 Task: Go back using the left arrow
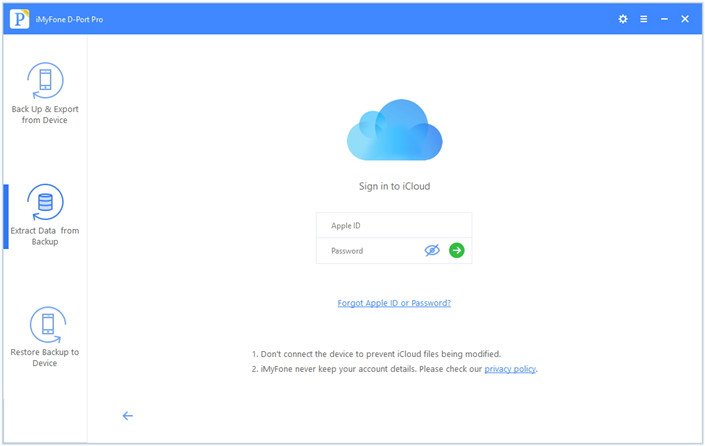point(127,416)
